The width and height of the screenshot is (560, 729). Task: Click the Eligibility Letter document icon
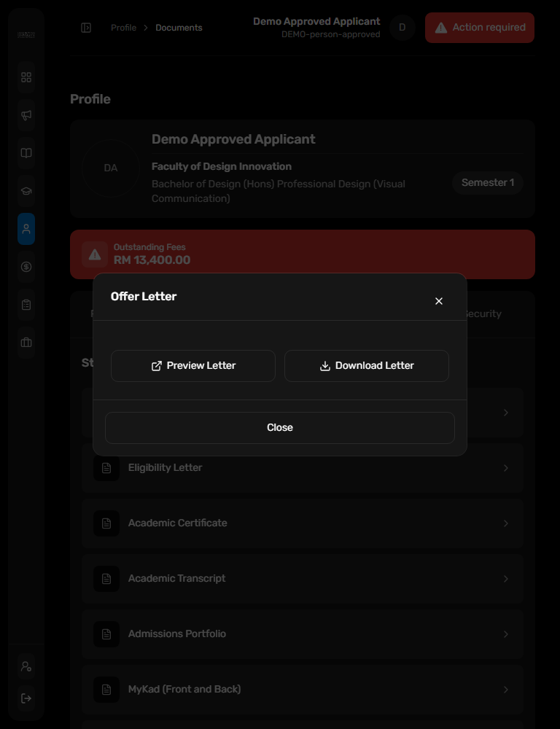point(106,468)
